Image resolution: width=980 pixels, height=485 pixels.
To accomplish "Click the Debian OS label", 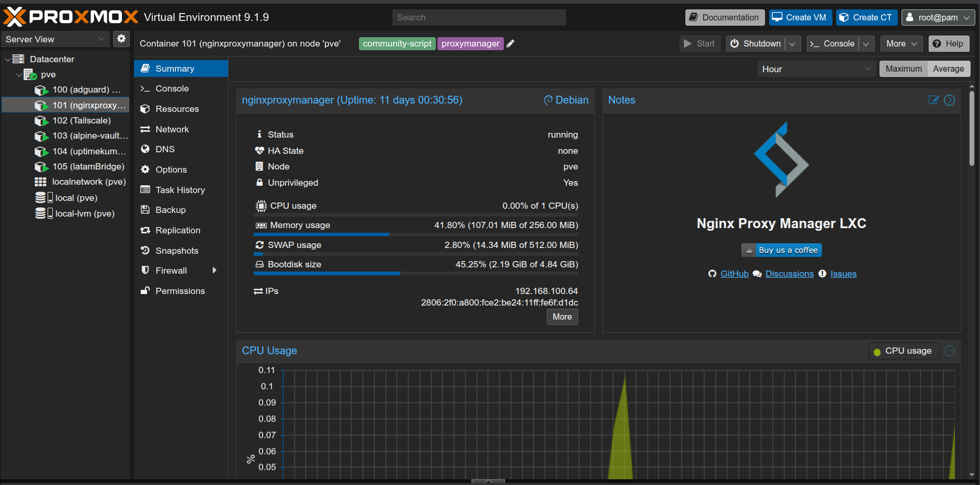I will tap(566, 100).
